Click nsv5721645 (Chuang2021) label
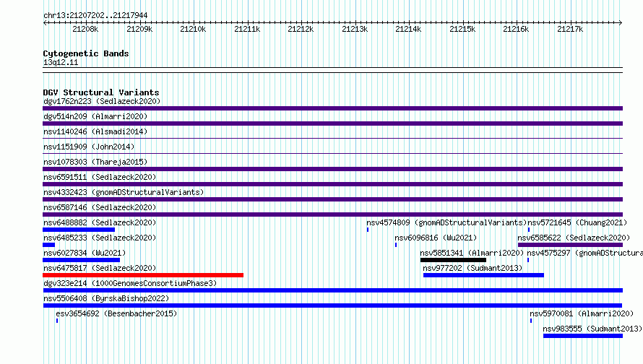The height and width of the screenshot is (364, 643). (577, 222)
